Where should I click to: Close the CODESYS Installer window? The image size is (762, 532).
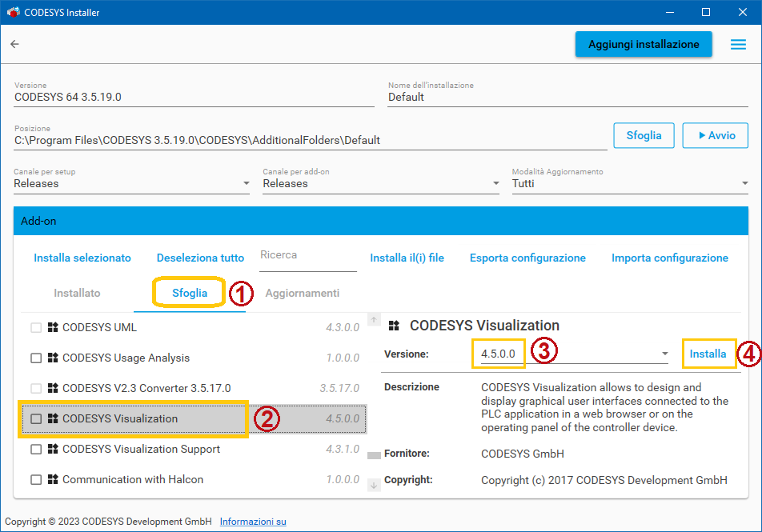(x=743, y=12)
